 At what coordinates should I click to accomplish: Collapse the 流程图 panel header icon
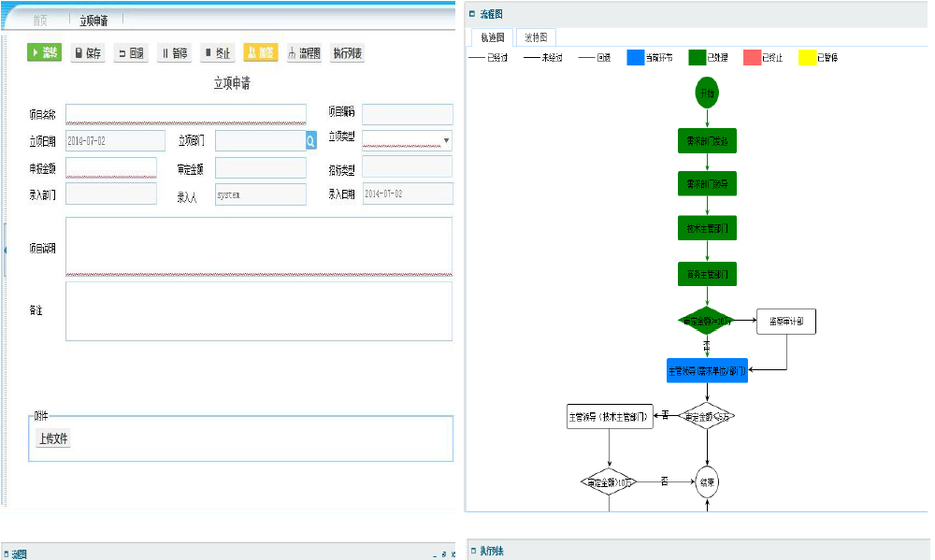coord(472,14)
